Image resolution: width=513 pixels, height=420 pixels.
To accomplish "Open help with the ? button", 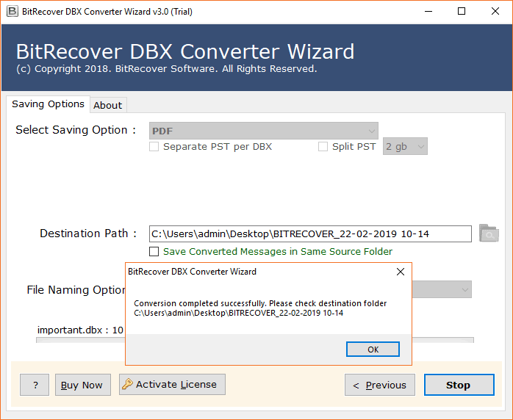I will coord(35,385).
